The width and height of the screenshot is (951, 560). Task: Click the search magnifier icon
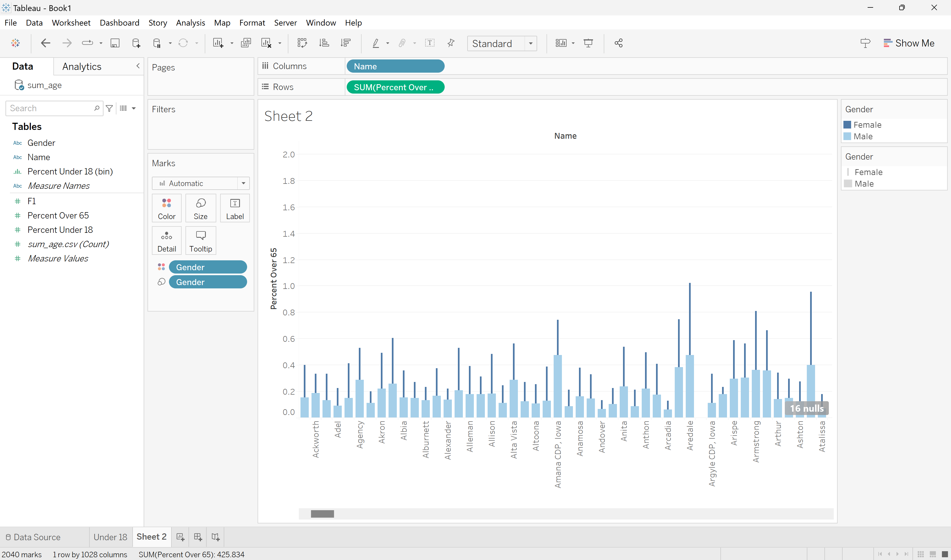97,108
